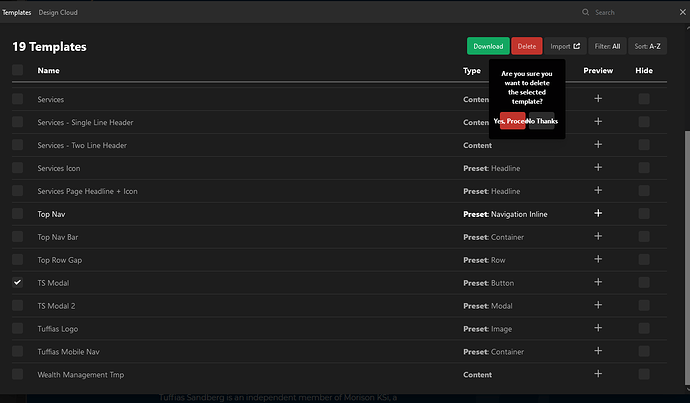The width and height of the screenshot is (690, 403).
Task: Preview the Tuffias Mobile Nav template
Action: (x=598, y=351)
